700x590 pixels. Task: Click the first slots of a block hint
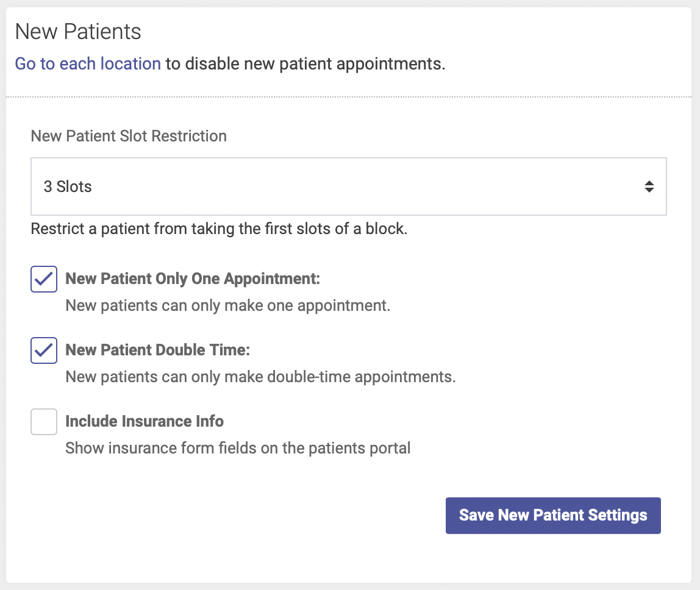219,229
